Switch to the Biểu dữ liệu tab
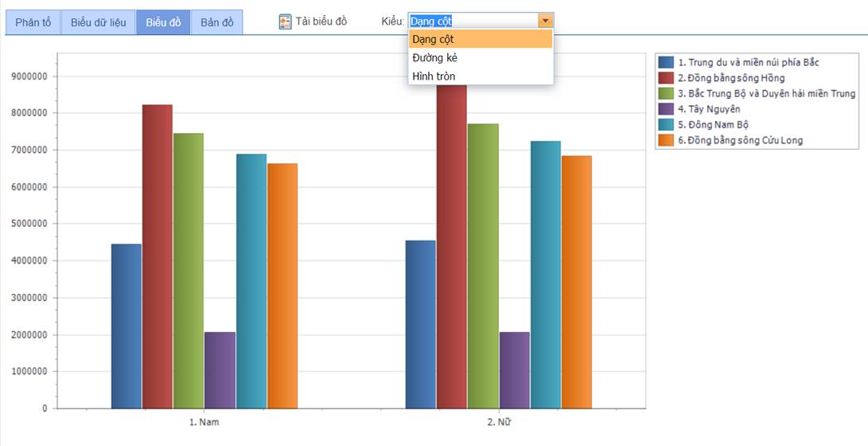The height and width of the screenshot is (446, 868). [98, 22]
